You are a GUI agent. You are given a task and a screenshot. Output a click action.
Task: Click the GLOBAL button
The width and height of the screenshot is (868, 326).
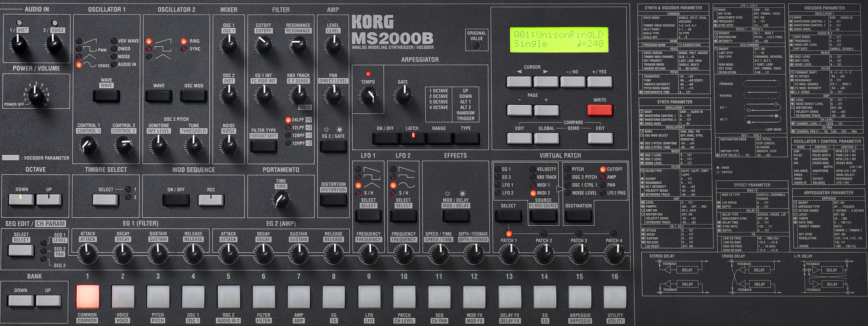(x=546, y=138)
